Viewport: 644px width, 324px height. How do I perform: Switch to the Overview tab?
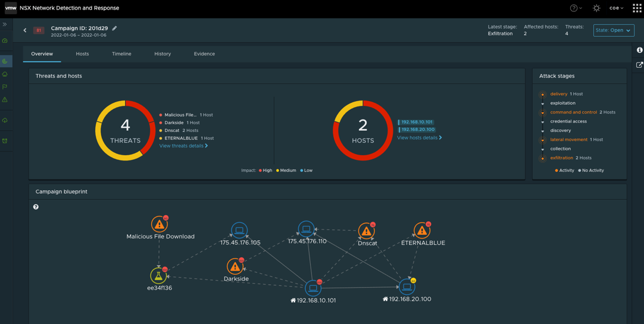42,54
